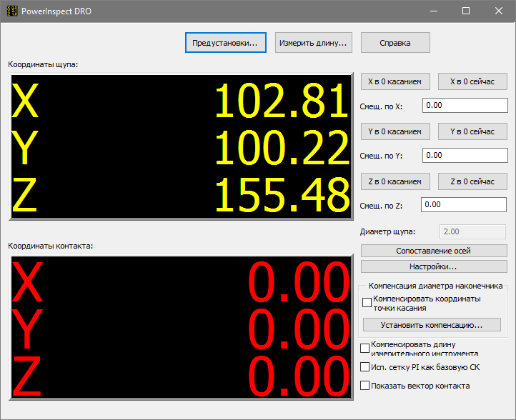
Task: Click the red X contact value 0.00
Action: pos(299,282)
